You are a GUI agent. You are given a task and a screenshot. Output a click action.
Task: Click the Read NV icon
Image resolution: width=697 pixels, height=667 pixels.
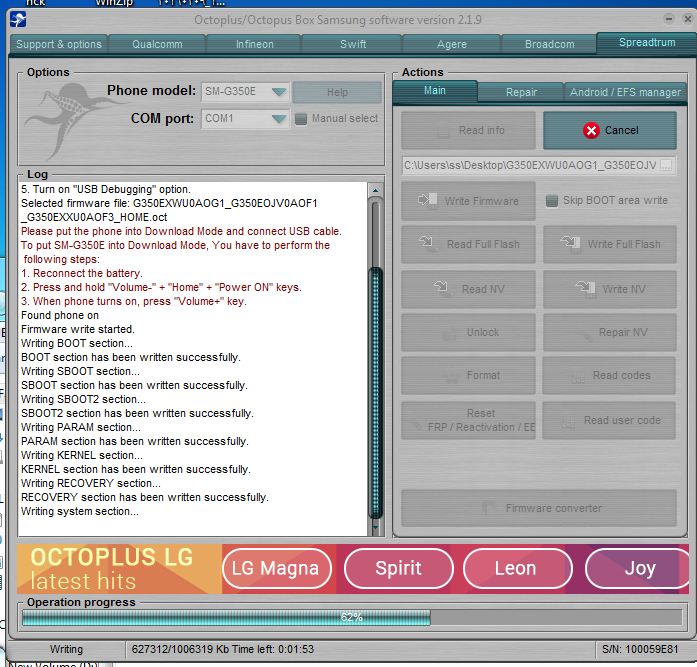click(441, 288)
